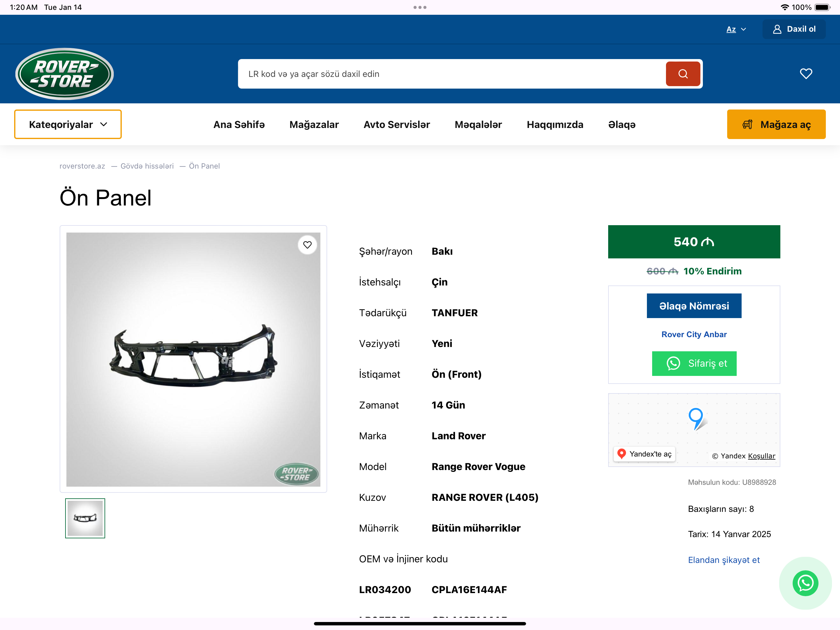Open the Avto Servislər menu item
Image resolution: width=840 pixels, height=630 pixels.
click(396, 125)
